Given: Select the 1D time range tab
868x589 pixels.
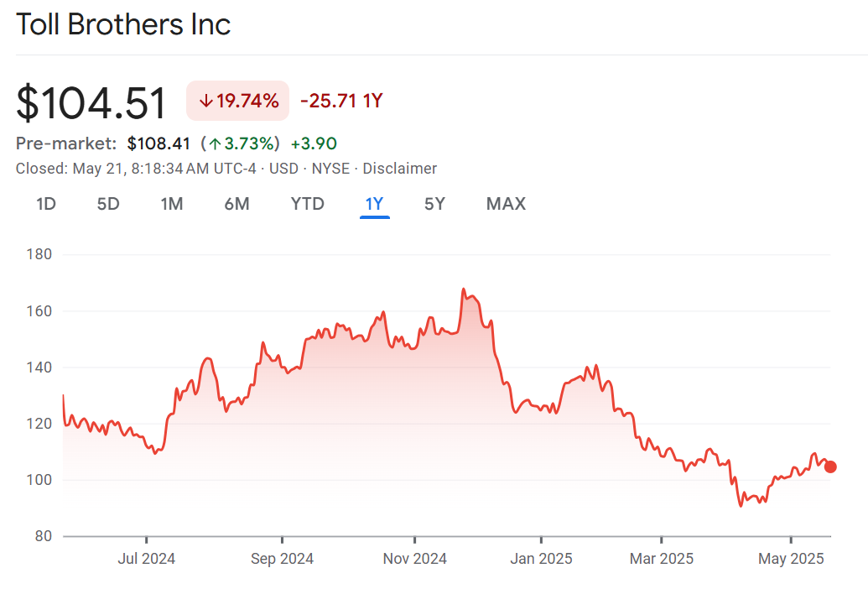Looking at the screenshot, I should click(x=46, y=204).
